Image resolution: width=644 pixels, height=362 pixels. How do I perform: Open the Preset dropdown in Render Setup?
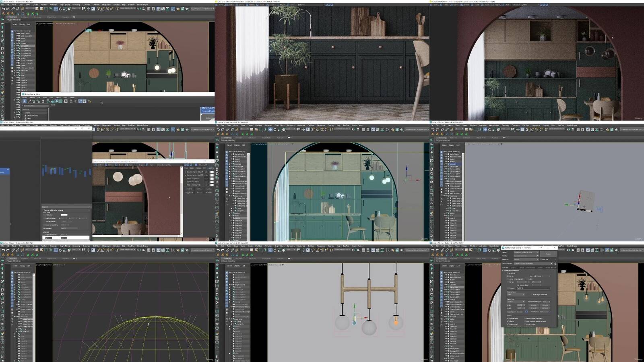click(x=526, y=256)
